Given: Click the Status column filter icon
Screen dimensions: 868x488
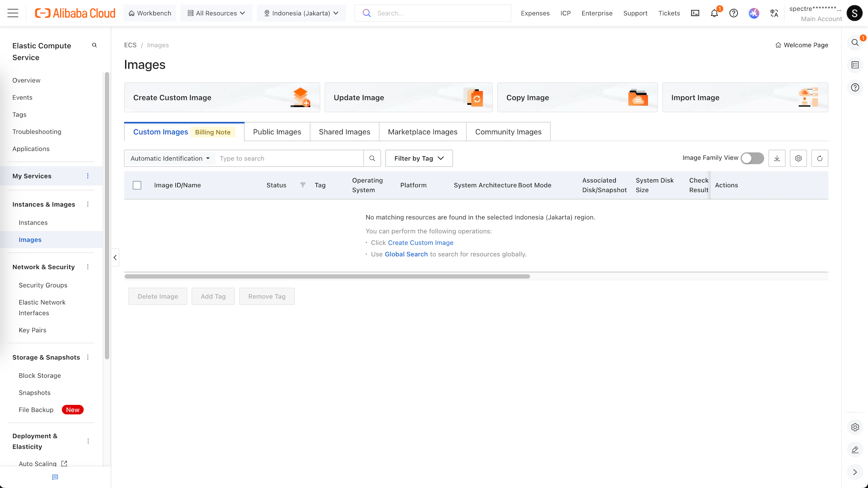Looking at the screenshot, I should (303, 185).
